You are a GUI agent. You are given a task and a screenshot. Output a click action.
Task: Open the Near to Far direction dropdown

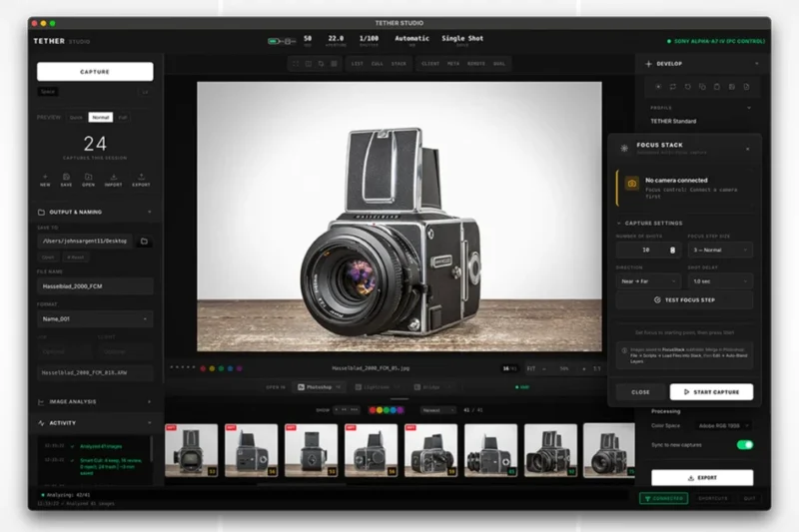[x=648, y=281]
